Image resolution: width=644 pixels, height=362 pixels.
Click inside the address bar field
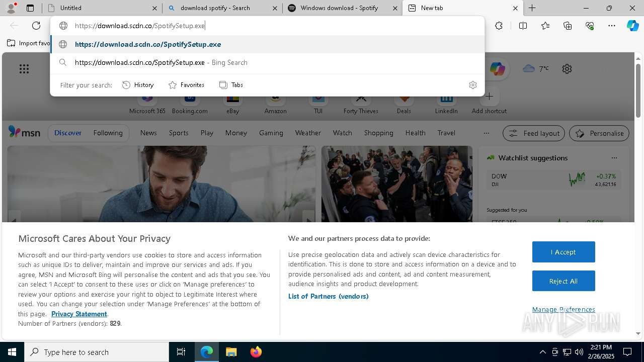click(267, 26)
